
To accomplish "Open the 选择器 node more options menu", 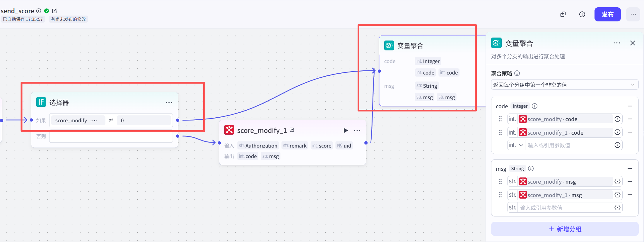I will tap(169, 103).
